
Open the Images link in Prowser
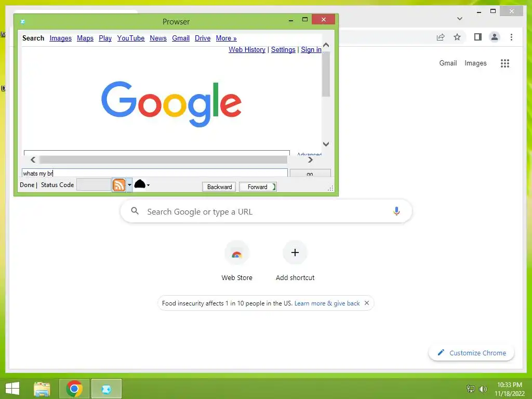[60, 38]
